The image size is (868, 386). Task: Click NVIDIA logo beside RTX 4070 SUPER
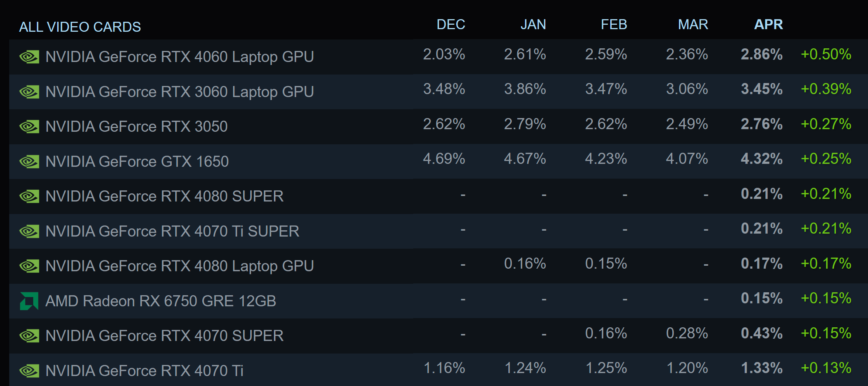click(29, 336)
